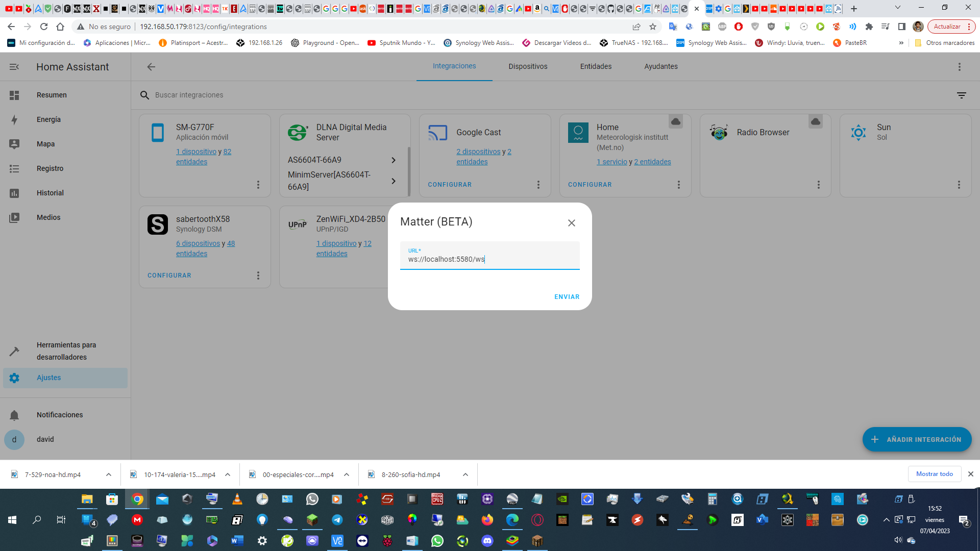Open the Notificaciones bell
This screenshot has height=551, width=980.
(x=14, y=415)
